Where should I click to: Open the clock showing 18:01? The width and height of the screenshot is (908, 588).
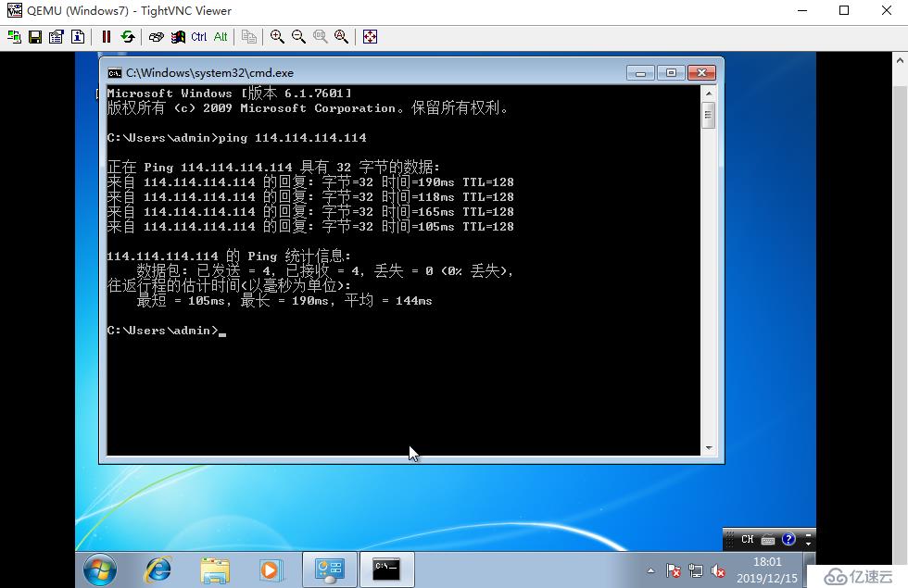[767, 569]
